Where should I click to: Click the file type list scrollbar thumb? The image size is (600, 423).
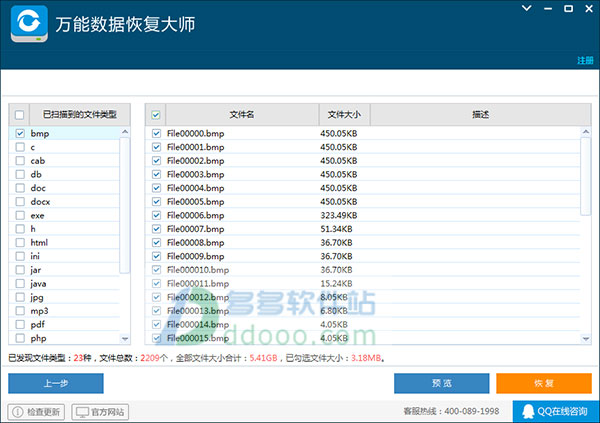(125, 206)
